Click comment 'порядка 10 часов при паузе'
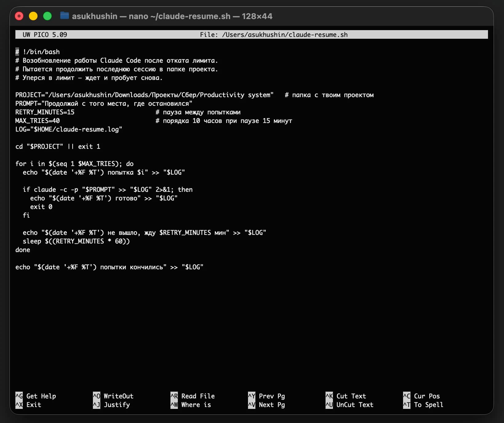The height and width of the screenshot is (423, 504). (224, 121)
